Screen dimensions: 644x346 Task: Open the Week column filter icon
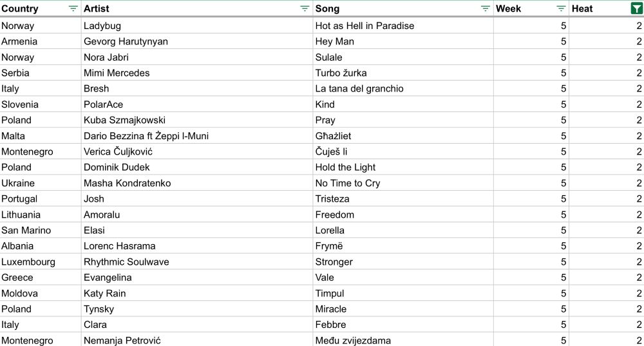pos(561,8)
